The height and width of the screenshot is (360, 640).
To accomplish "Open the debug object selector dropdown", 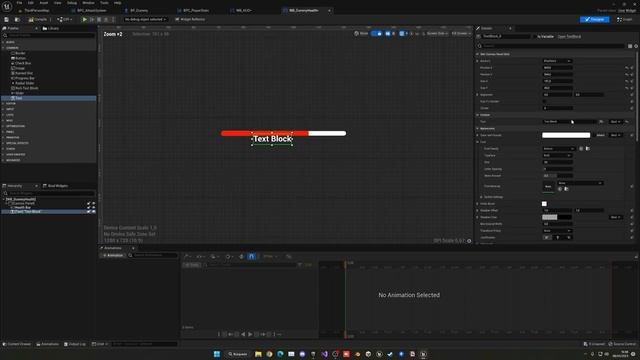I will point(145,19).
